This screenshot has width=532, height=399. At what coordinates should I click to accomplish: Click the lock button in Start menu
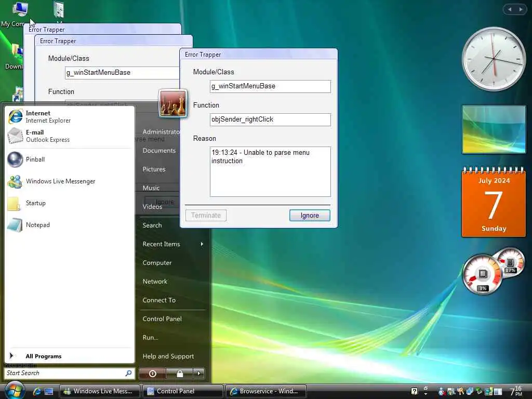click(179, 374)
